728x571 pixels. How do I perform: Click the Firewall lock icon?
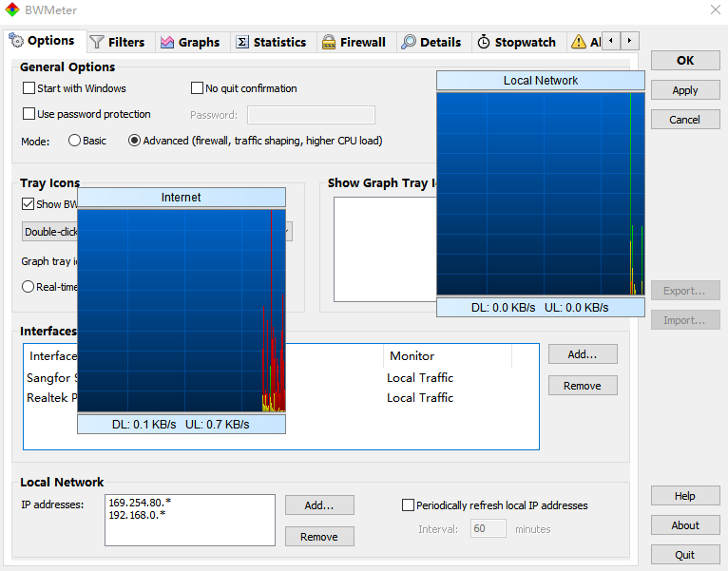pos(329,43)
